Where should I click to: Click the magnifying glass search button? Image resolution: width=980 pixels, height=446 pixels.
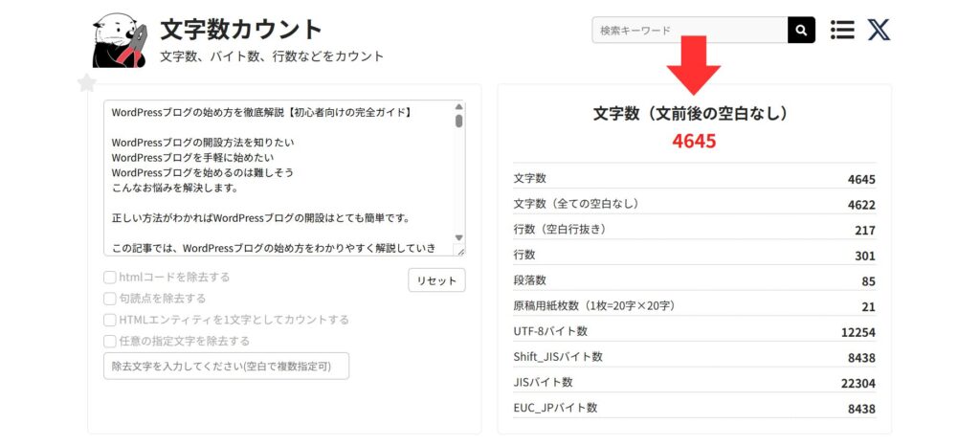(801, 30)
